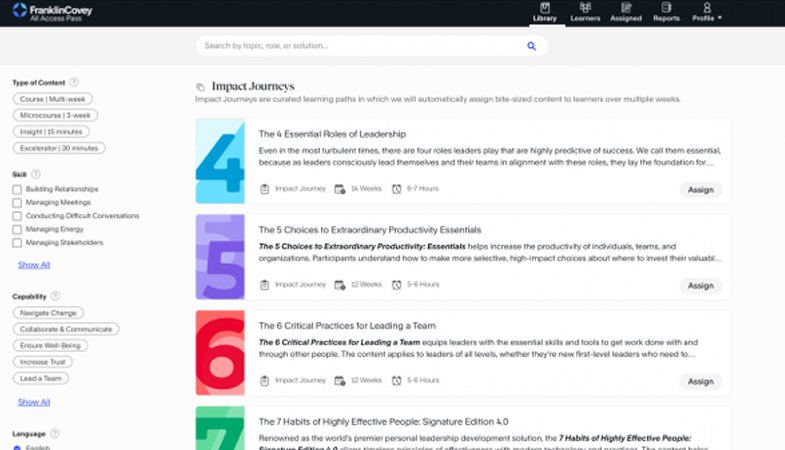The height and width of the screenshot is (450, 785).
Task: Click clock icon on 6 Critical Practices card
Action: pos(397,380)
